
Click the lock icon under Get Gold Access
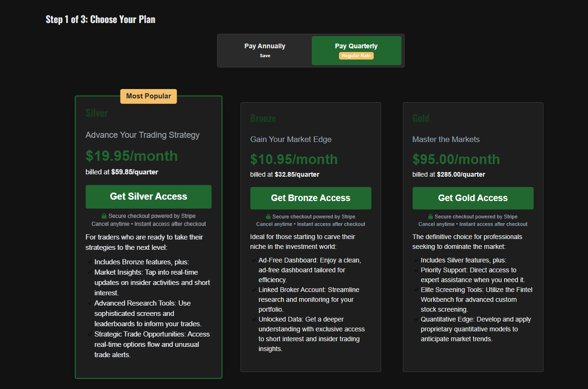click(430, 217)
